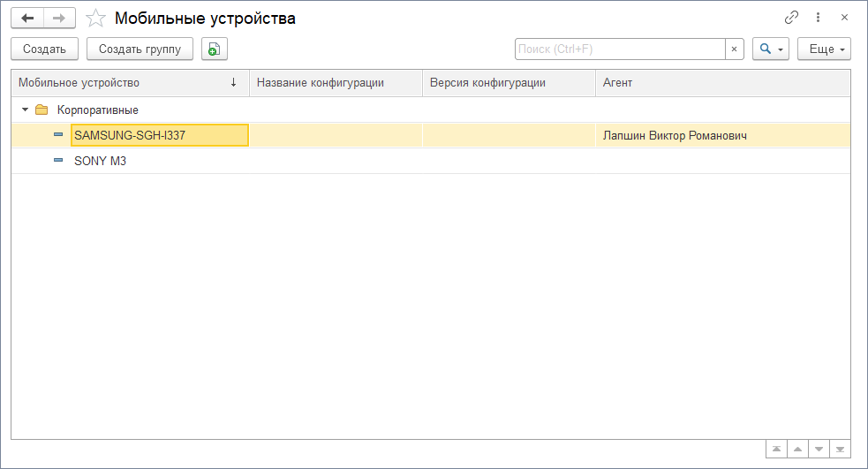
Task: Move up one row with arrow
Action: tap(797, 450)
